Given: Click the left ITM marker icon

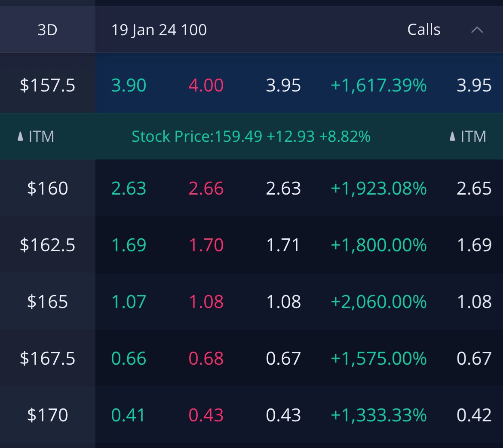Looking at the screenshot, I should pos(20,137).
